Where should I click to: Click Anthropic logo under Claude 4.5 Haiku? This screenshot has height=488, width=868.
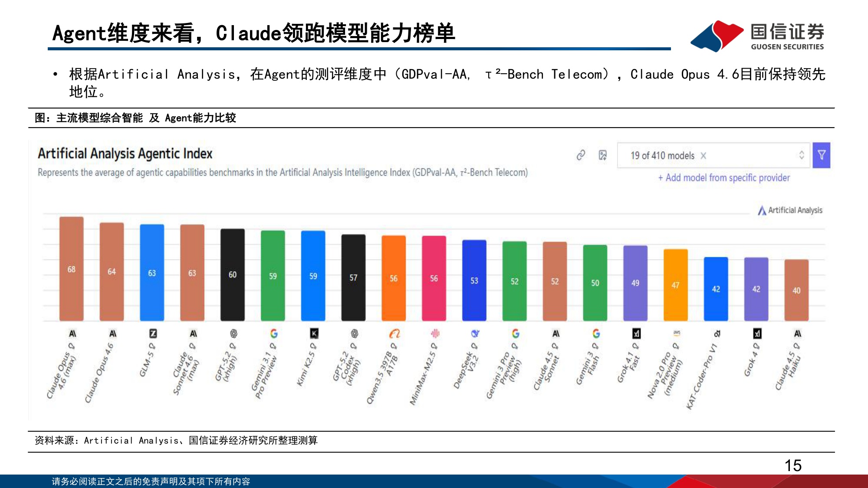coord(798,334)
